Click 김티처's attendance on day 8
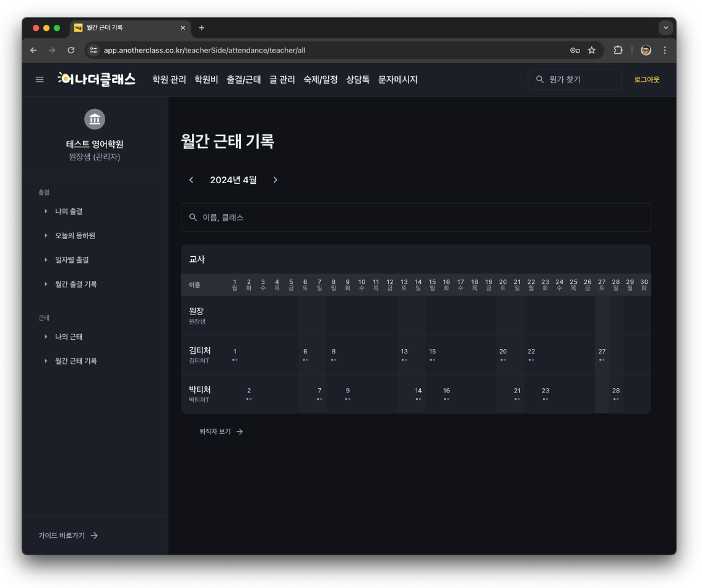 pos(334,355)
